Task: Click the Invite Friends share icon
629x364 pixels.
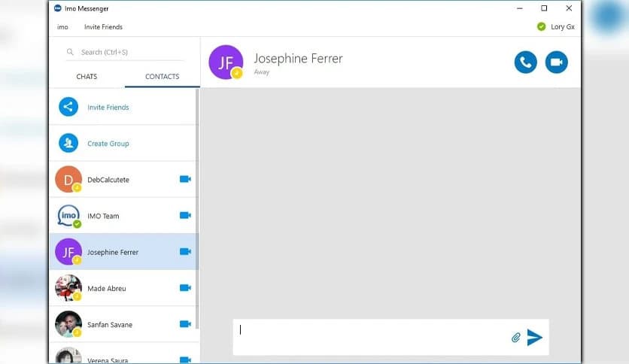Action: [x=68, y=107]
